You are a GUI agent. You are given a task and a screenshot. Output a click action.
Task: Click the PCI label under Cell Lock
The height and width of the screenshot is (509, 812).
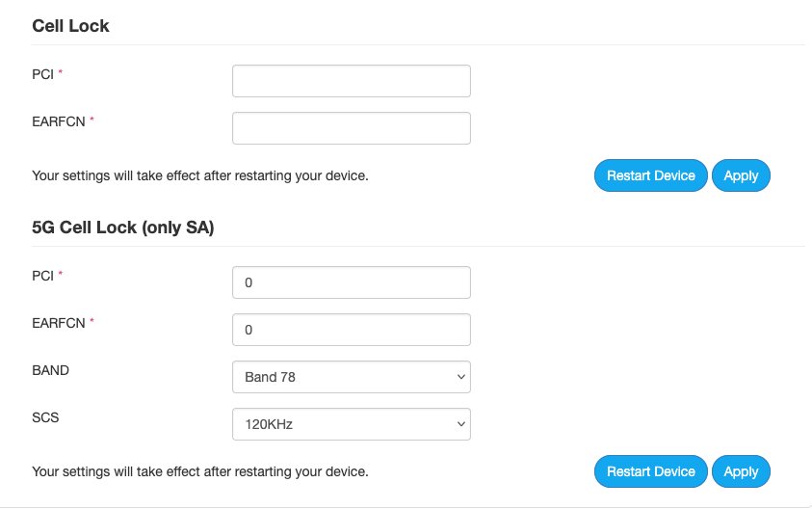[x=44, y=73]
